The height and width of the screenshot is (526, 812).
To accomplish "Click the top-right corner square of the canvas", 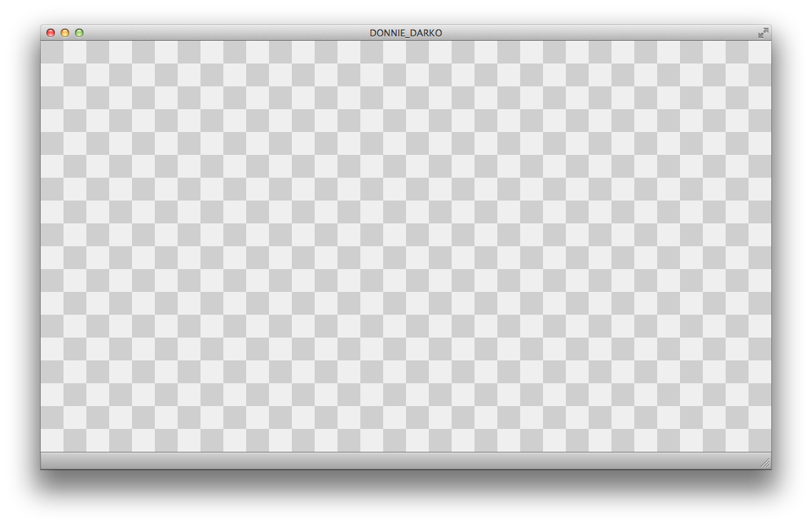I will [x=760, y=51].
